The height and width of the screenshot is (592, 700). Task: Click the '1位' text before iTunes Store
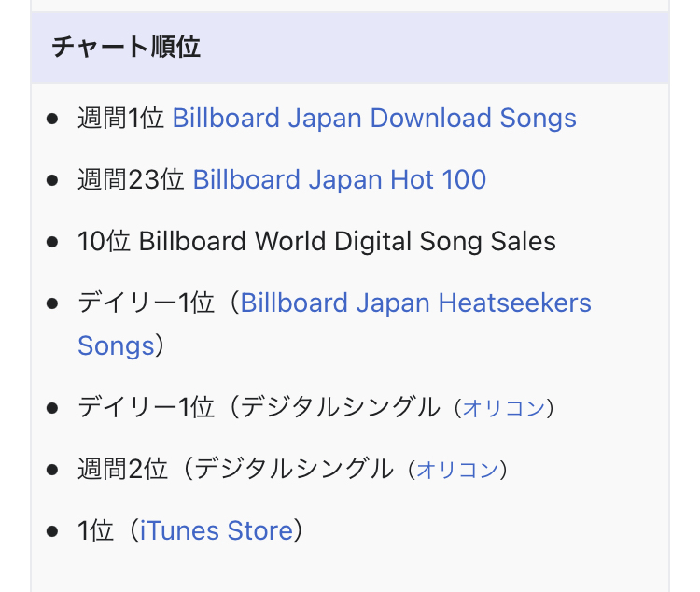click(95, 530)
